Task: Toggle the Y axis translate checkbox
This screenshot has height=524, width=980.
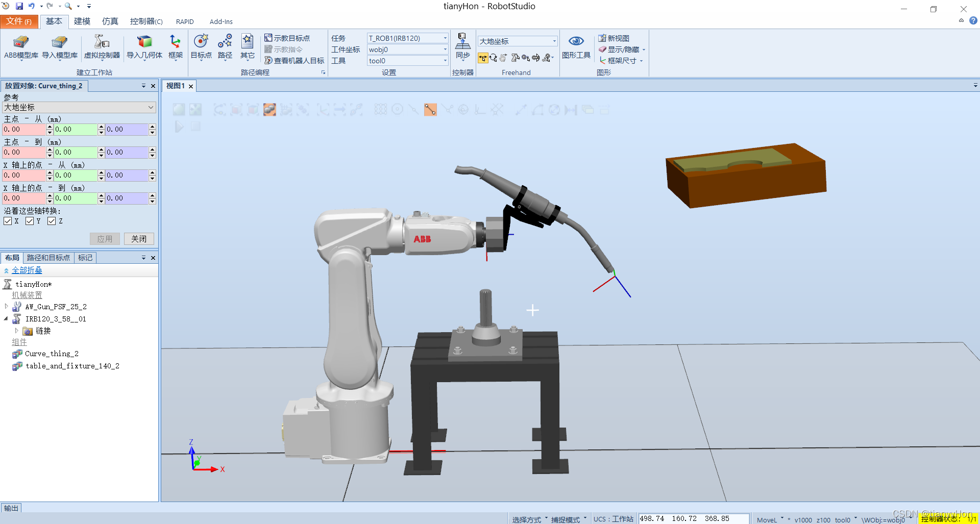Action: 30,221
